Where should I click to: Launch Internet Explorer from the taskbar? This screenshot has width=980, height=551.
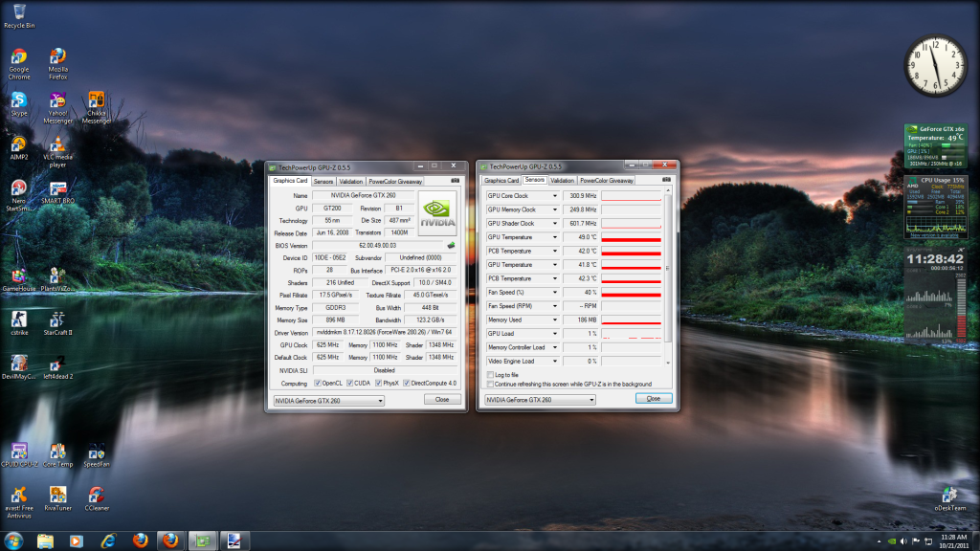point(108,541)
